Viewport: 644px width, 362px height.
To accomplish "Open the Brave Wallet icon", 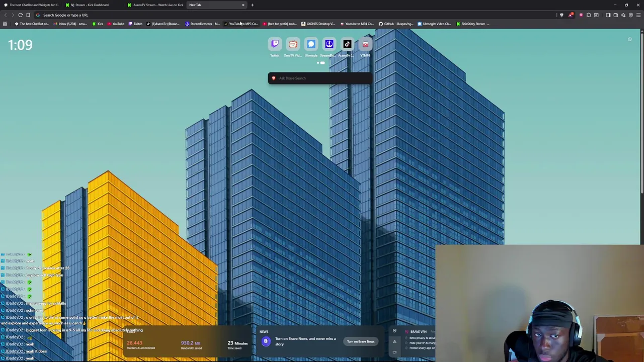I will pos(615,15).
